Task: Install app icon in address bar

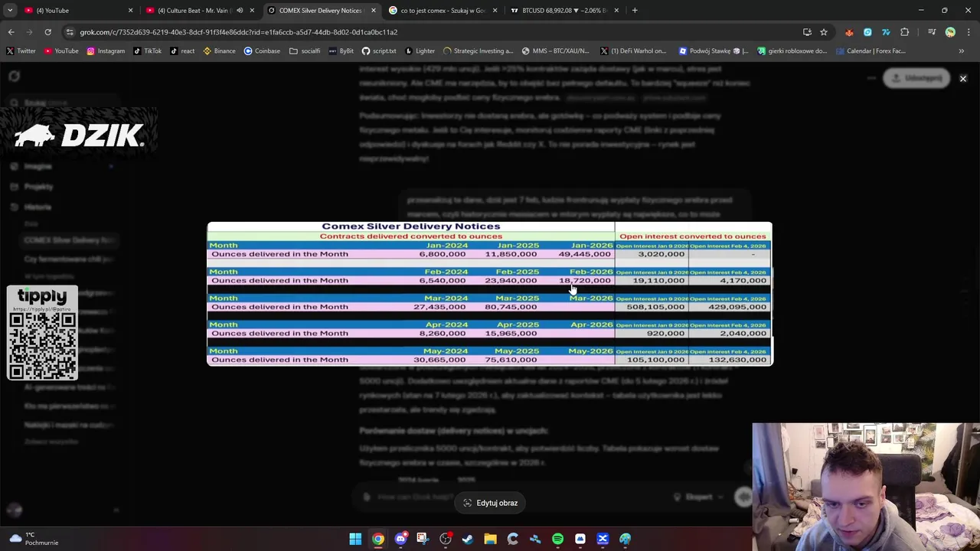Action: pyautogui.click(x=807, y=32)
